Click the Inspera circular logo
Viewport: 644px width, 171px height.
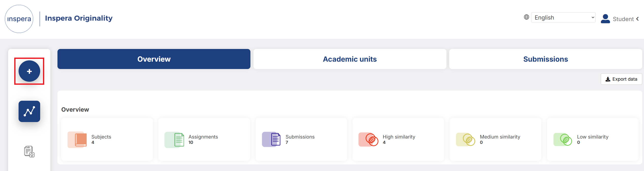(x=19, y=19)
